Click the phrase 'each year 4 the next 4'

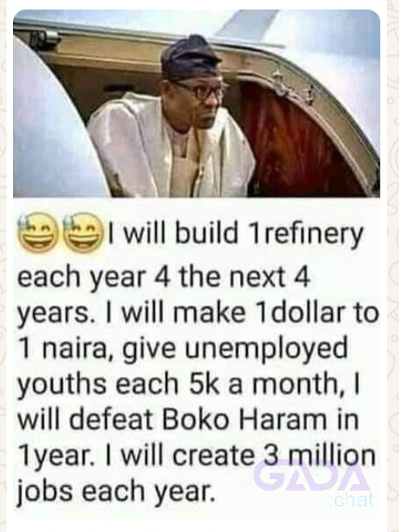[163, 279]
